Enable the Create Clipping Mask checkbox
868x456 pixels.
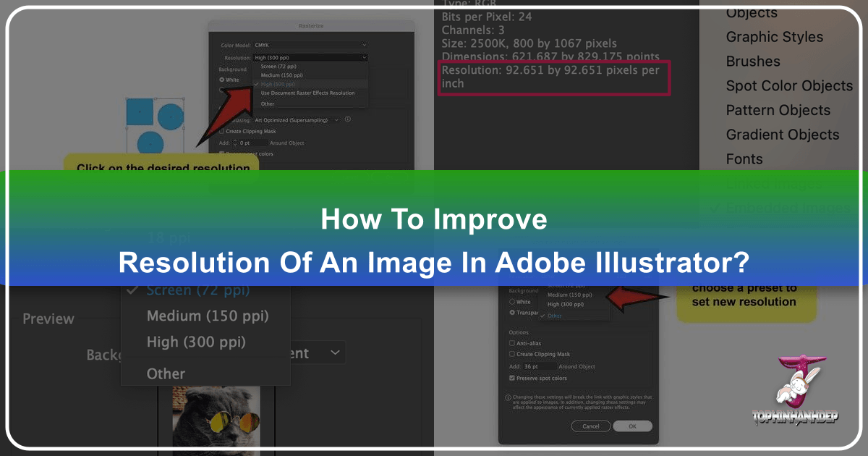coord(221,132)
